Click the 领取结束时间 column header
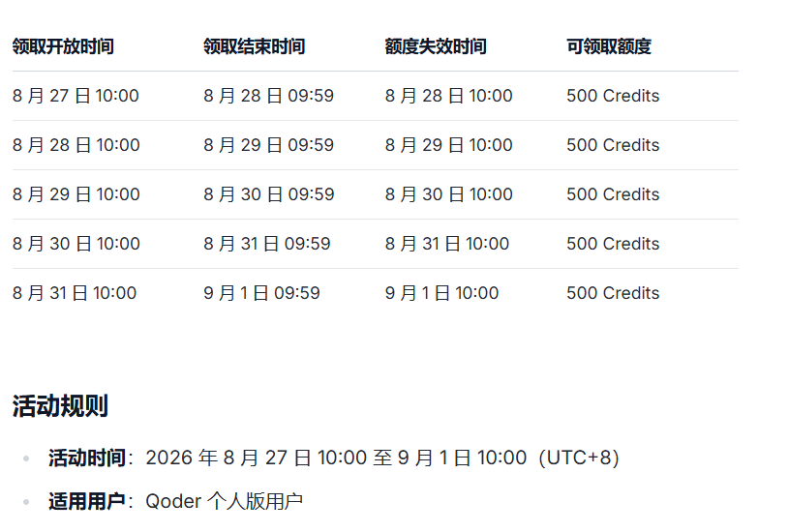Viewport: 789px width, 532px height. click(x=254, y=46)
